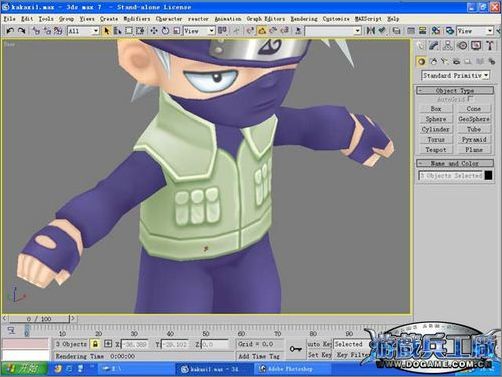
Task: Select the Cameras category in Create panel
Action: (456, 61)
